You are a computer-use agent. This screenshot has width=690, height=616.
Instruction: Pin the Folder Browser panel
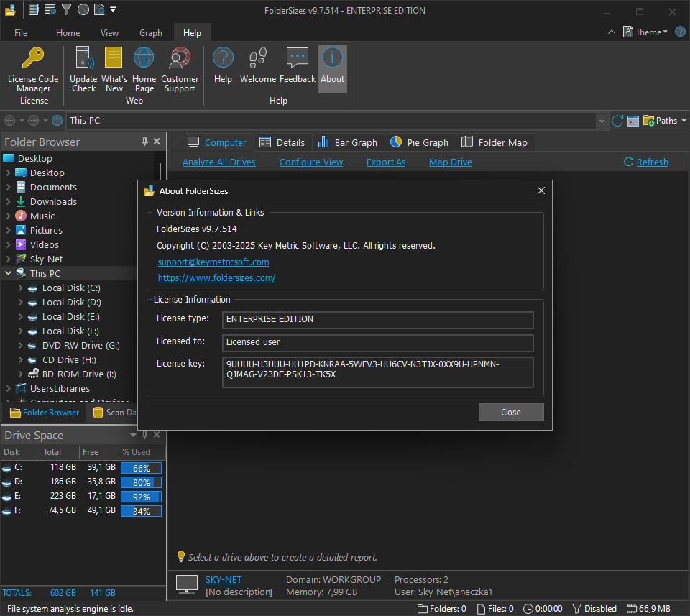[x=144, y=142]
